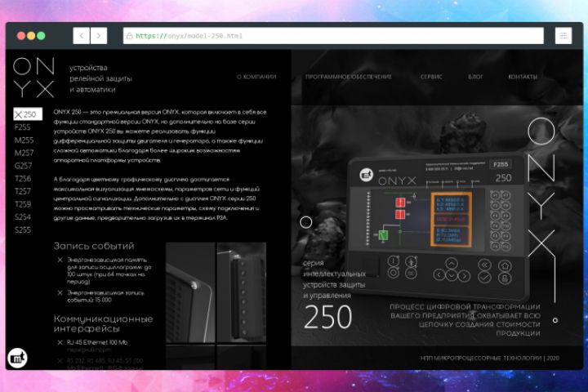
Task: Click X bullet beside Энергонезависимая запись событий
Action: tap(60, 292)
